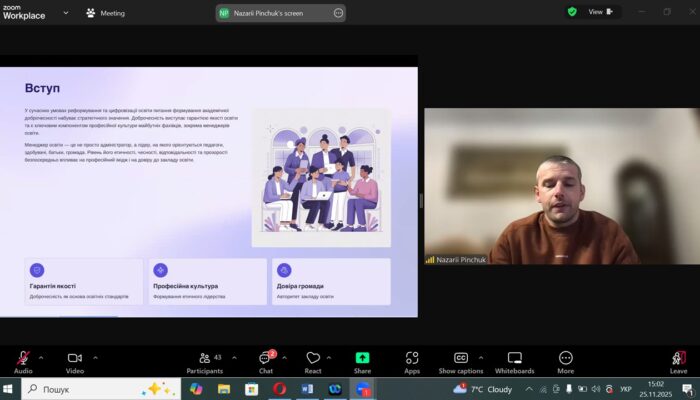Open the More options icon

(x=566, y=358)
